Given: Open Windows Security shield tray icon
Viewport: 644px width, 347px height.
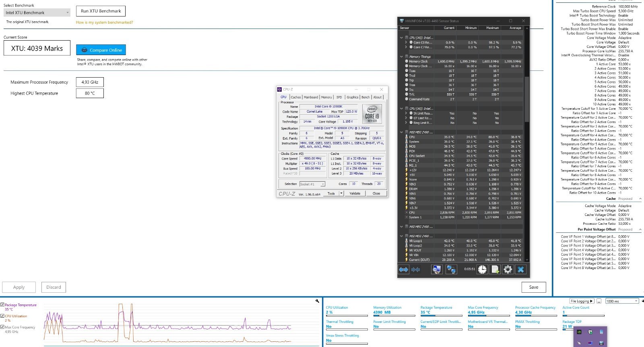Looking at the screenshot, I should coord(590,332).
